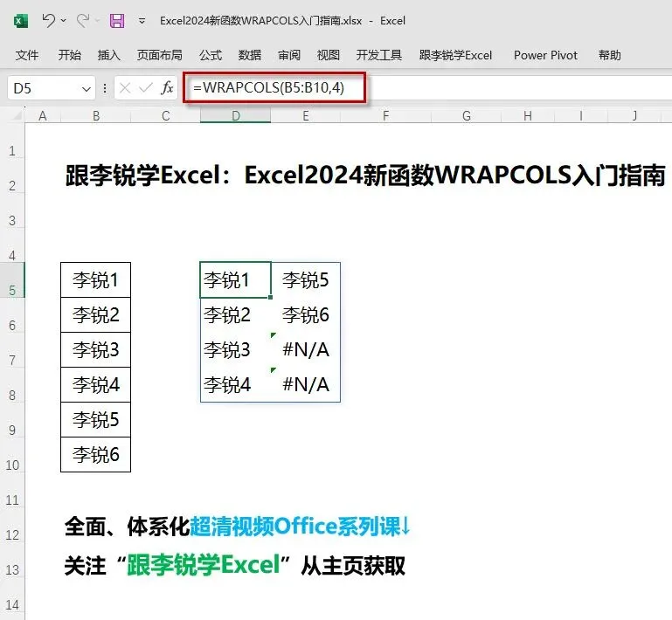Viewport: 672px width, 620px height.
Task: Click the Select All corner triangle
Action: click(17, 115)
